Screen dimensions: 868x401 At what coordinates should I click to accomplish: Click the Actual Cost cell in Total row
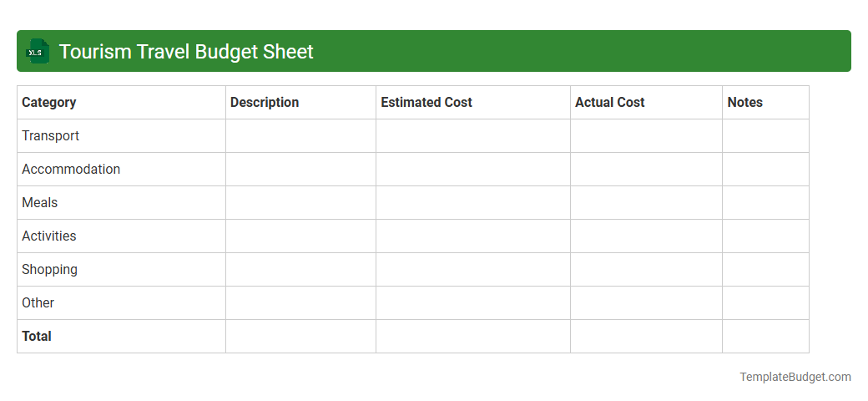tap(646, 336)
